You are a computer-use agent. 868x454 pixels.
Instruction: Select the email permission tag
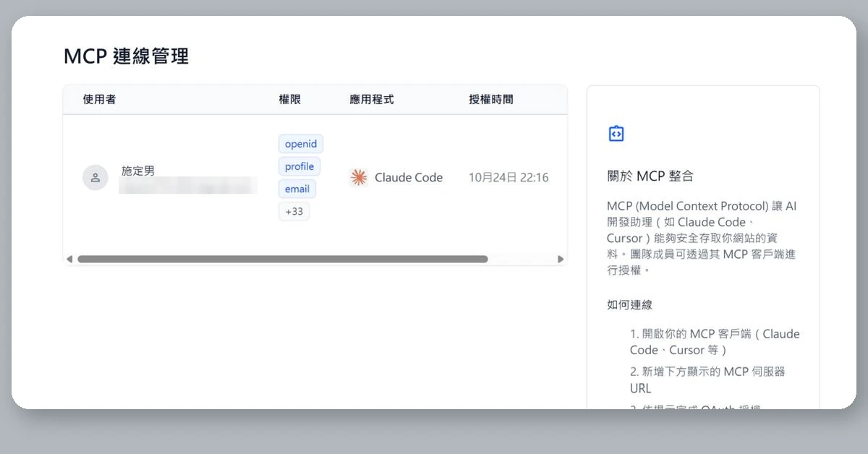tap(297, 189)
